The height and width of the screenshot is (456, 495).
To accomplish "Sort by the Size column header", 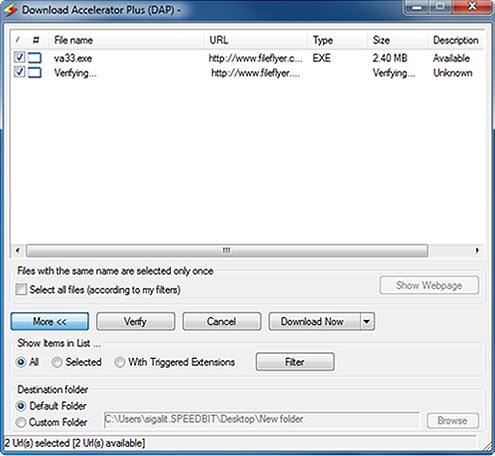I will click(397, 40).
